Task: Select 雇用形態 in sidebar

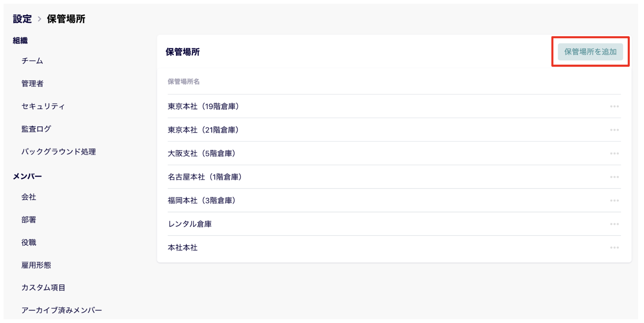Action: point(36,265)
